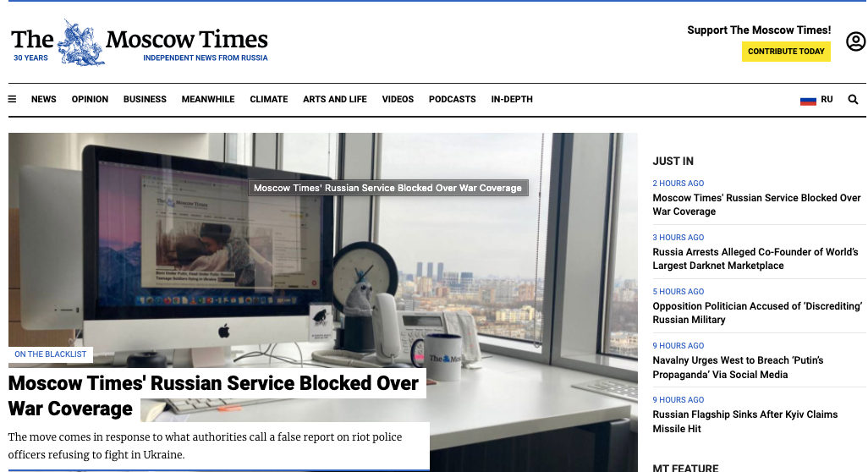Click the Independent News From Russia tagline
Screen dimensions: 868x472
(206, 58)
